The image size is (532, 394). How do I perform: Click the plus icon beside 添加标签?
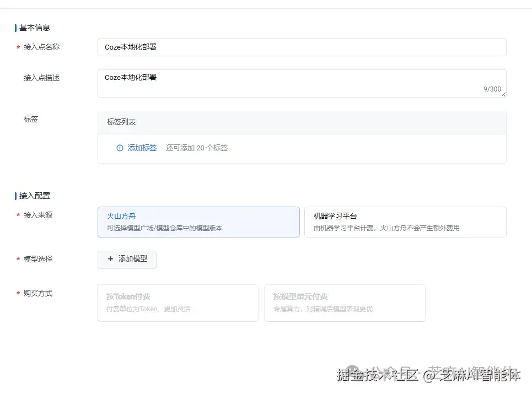tap(120, 148)
